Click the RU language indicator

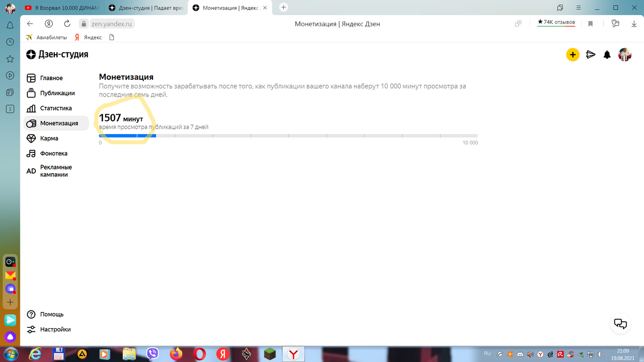tap(487, 353)
